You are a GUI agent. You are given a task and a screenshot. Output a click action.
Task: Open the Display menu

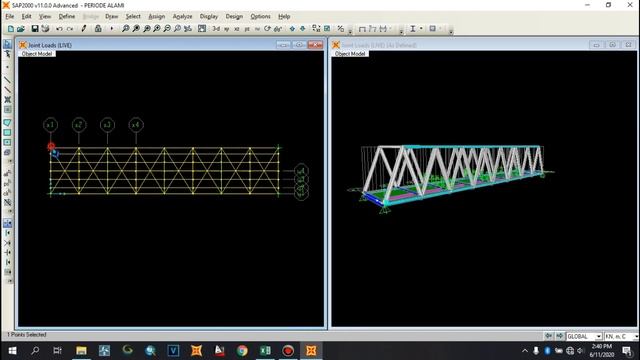pos(209,16)
